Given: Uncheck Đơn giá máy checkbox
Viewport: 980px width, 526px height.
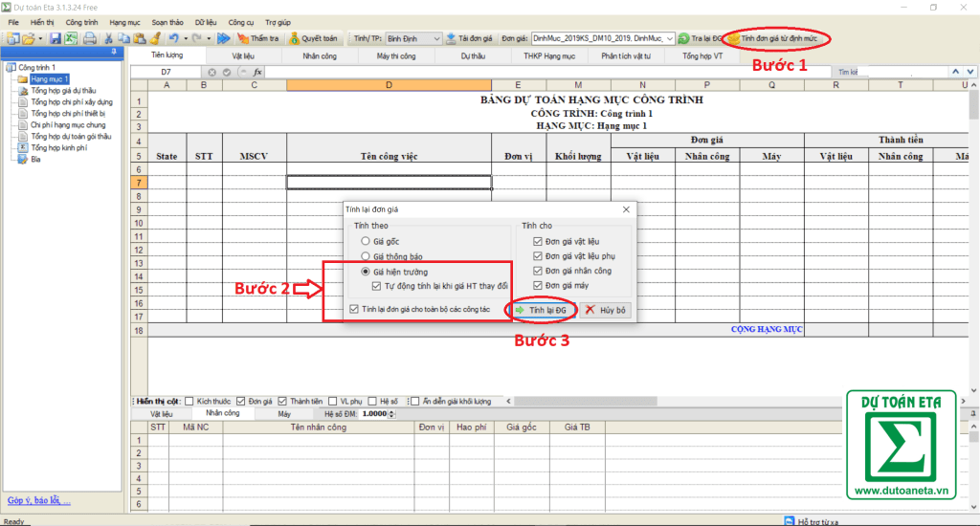Looking at the screenshot, I should pos(538,286).
